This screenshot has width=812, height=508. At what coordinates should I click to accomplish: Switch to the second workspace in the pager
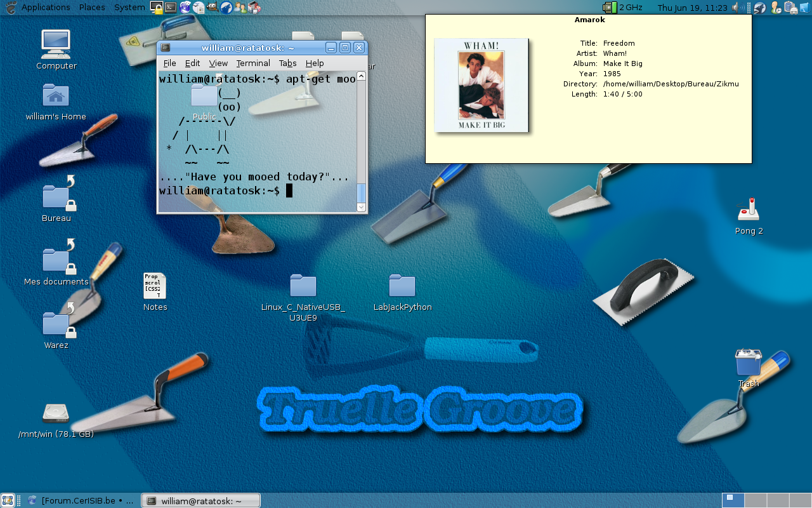[x=755, y=500]
